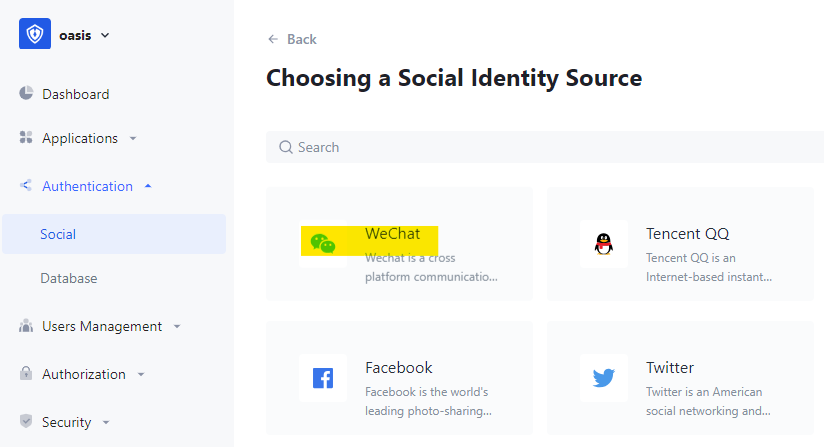The height and width of the screenshot is (447, 824).
Task: Click the Users Management people icon
Action: 27,326
